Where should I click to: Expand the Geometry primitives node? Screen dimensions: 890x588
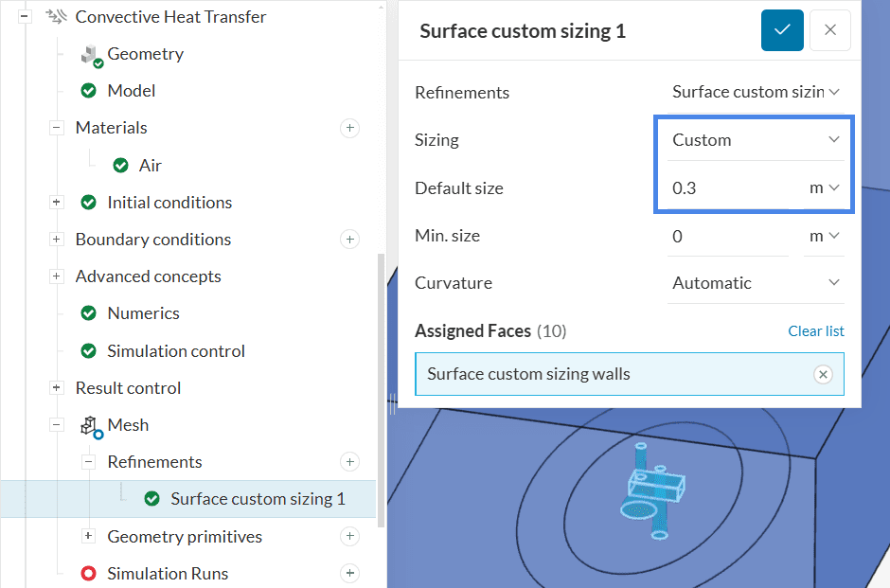88,537
